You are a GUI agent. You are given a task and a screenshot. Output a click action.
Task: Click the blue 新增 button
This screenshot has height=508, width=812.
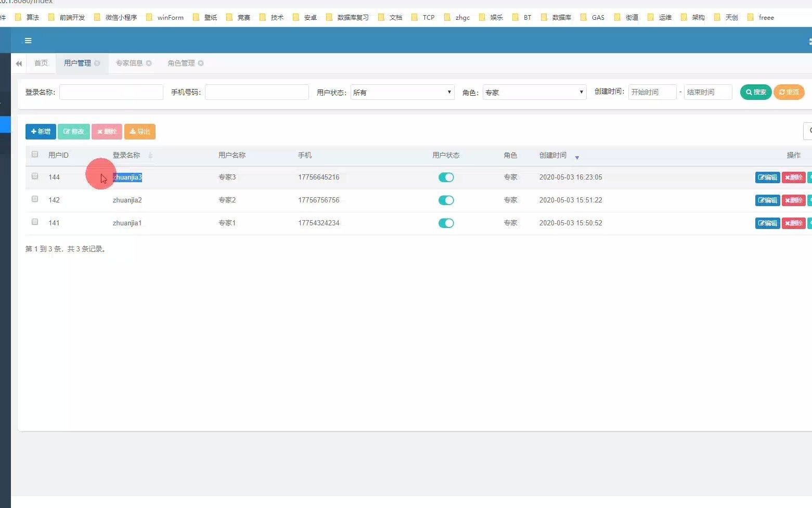pyautogui.click(x=41, y=132)
